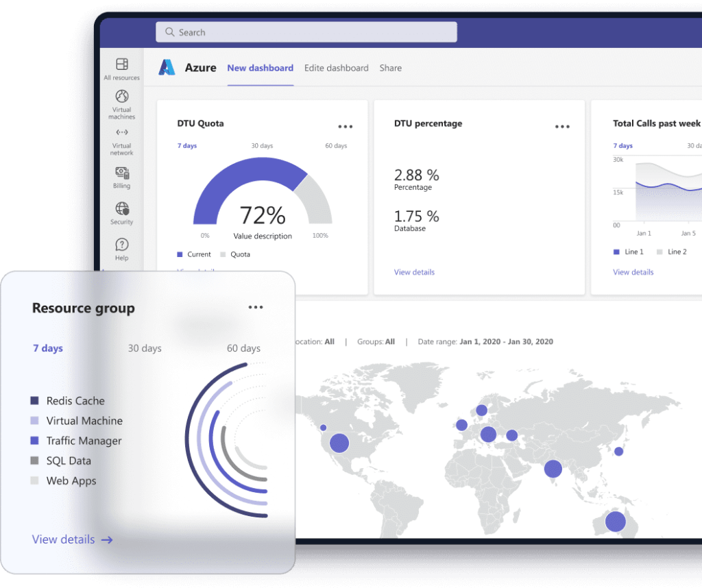Click the Virtual Machine legend swatch
Screen dimensions: 702x588
pyautogui.click(x=34, y=421)
